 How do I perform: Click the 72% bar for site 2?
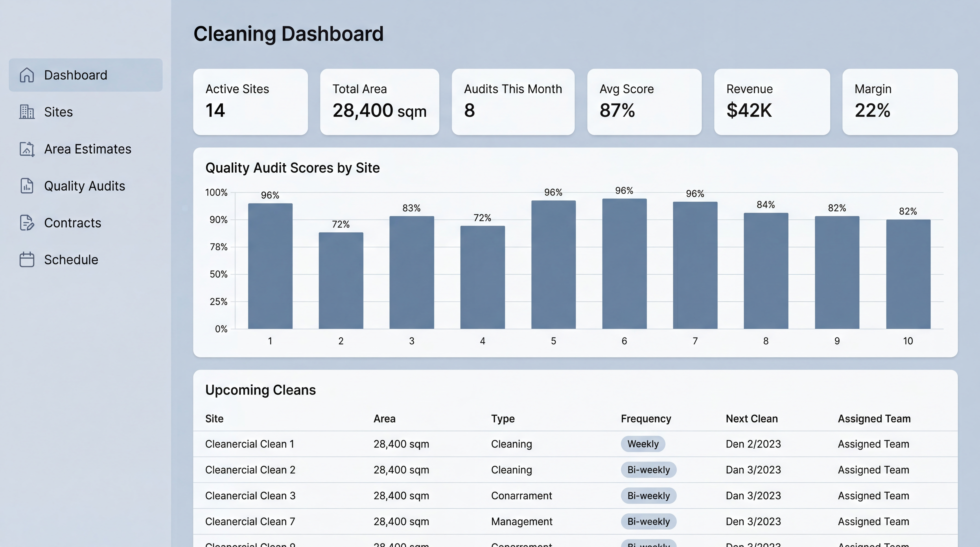point(340,280)
